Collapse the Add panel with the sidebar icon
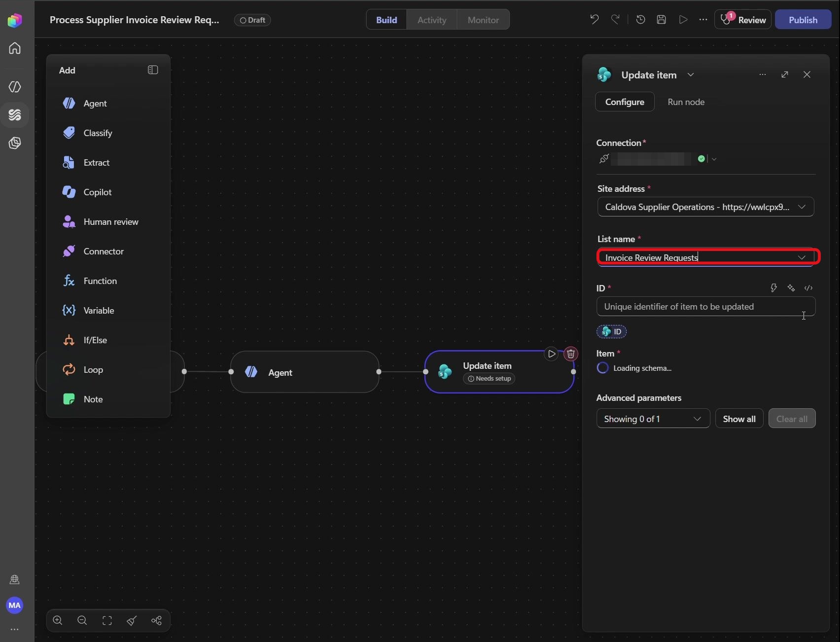Image resolution: width=840 pixels, height=642 pixels. click(x=153, y=70)
